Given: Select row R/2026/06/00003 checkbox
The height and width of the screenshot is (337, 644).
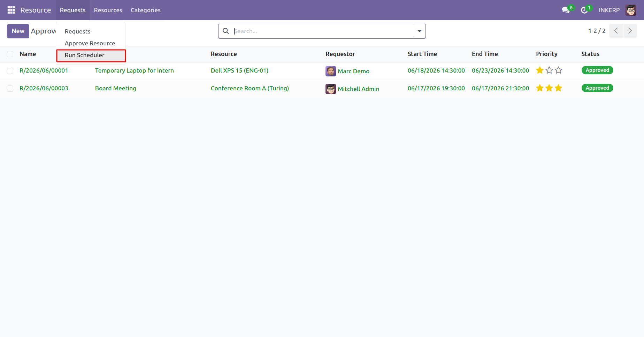Looking at the screenshot, I should point(10,89).
